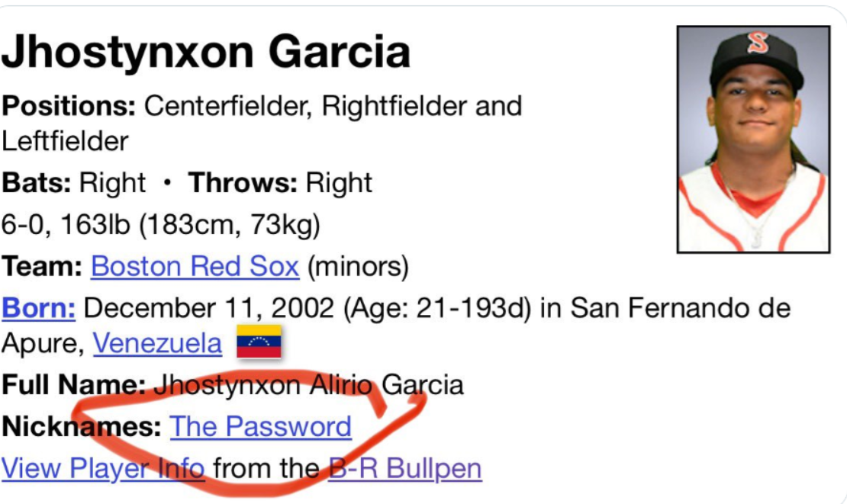Click the Born link
This screenshot has width=847, height=504.
(x=38, y=309)
